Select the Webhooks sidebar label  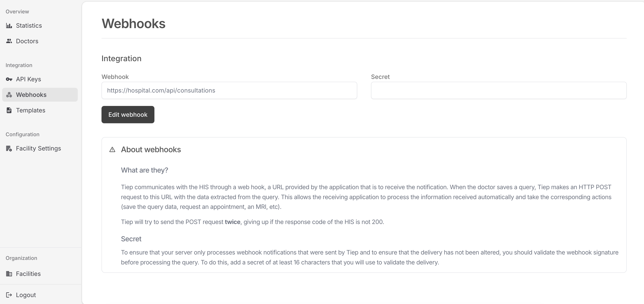[x=31, y=95]
